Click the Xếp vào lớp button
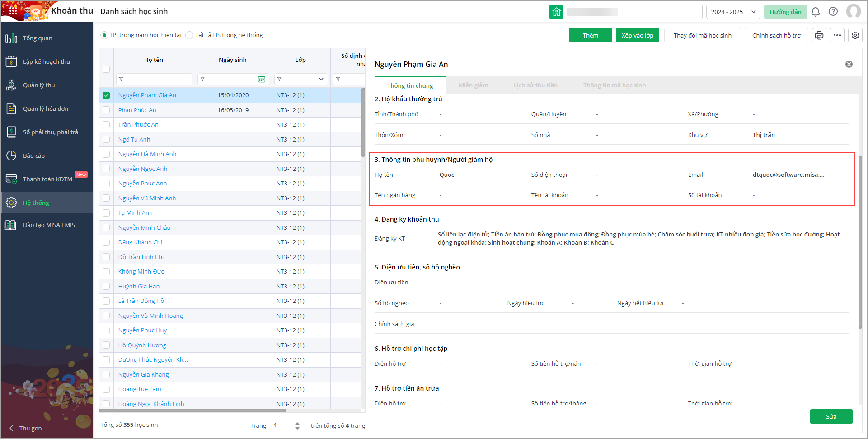868x439 pixels. tap(637, 35)
